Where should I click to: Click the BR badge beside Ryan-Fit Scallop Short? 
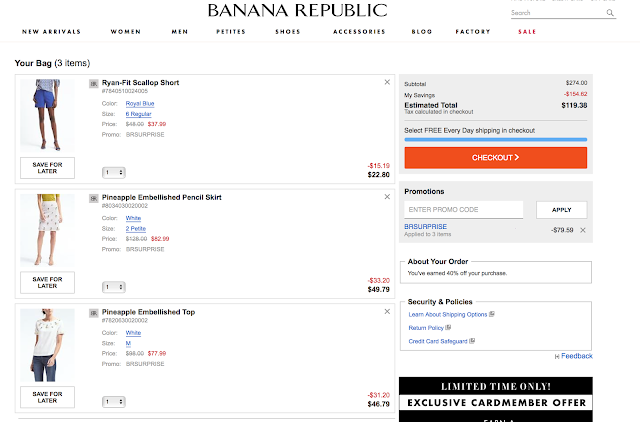coord(93,84)
